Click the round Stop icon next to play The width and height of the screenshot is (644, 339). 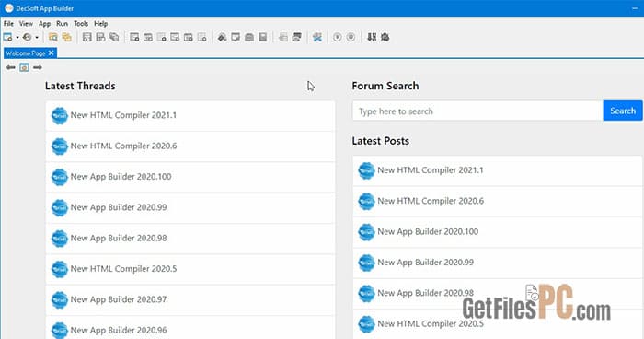(351, 37)
